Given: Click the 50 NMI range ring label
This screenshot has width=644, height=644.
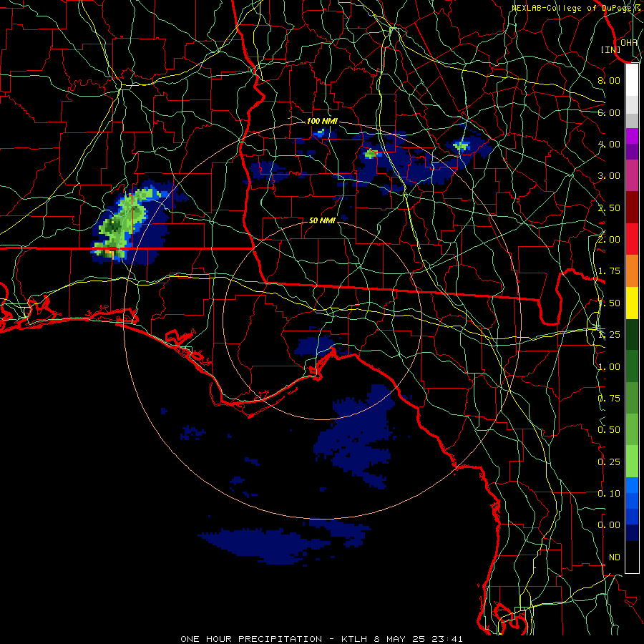Looking at the screenshot, I should point(322,220).
